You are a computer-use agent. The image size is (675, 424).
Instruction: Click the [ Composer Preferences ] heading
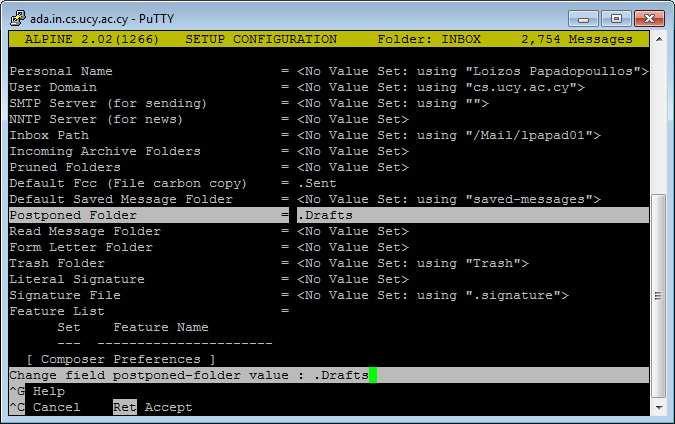point(121,359)
